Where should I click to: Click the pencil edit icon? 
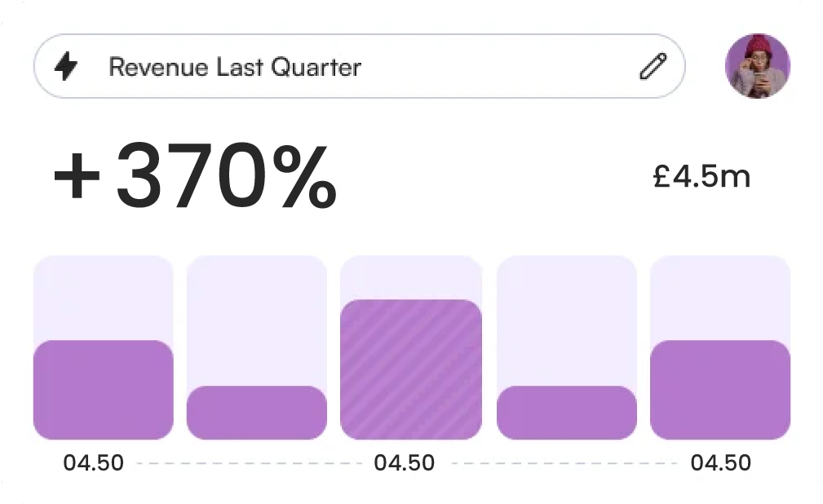(x=653, y=67)
